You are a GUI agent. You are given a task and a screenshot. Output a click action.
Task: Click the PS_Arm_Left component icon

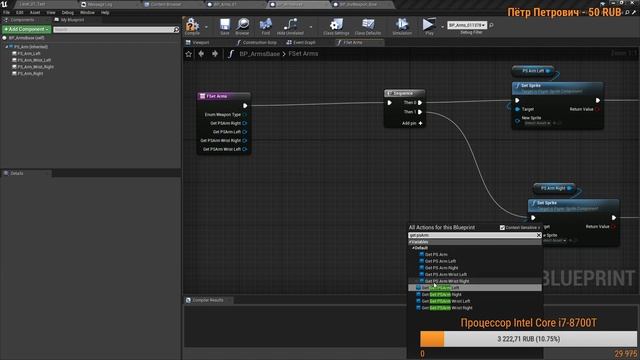click(14, 53)
